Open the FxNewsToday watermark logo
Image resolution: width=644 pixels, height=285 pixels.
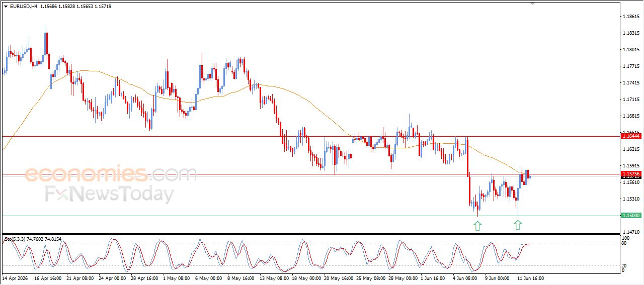point(110,194)
